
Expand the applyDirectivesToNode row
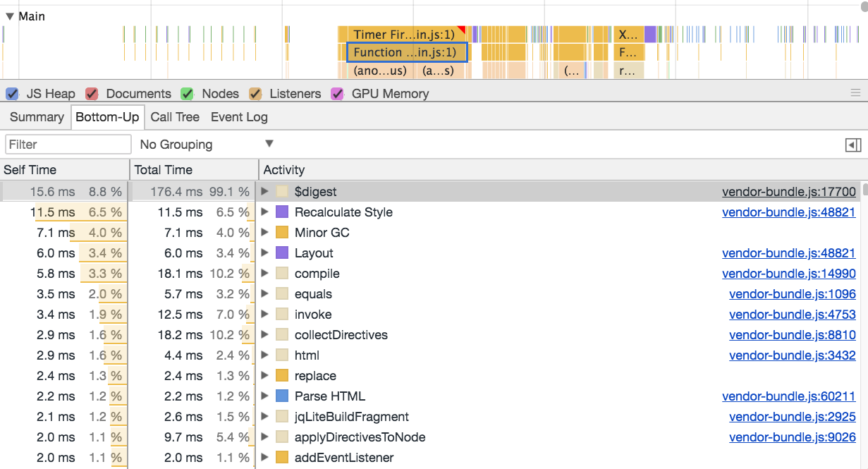(x=264, y=437)
